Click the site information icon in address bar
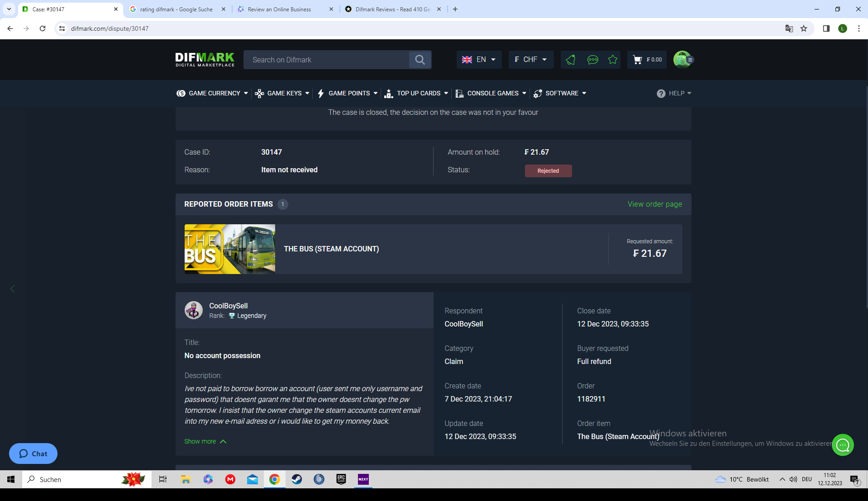The height and width of the screenshot is (501, 868). [x=62, y=28]
